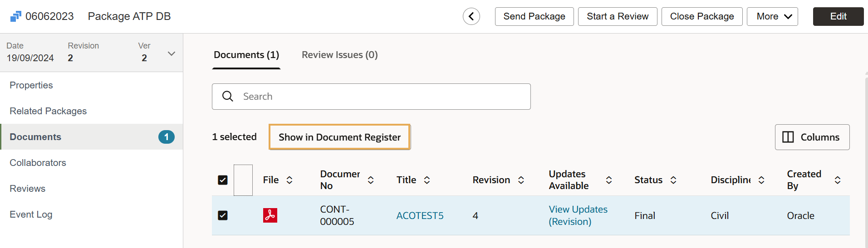Image resolution: width=868 pixels, height=248 pixels.
Task: Open Event Log in sidebar
Action: pyautogui.click(x=31, y=214)
